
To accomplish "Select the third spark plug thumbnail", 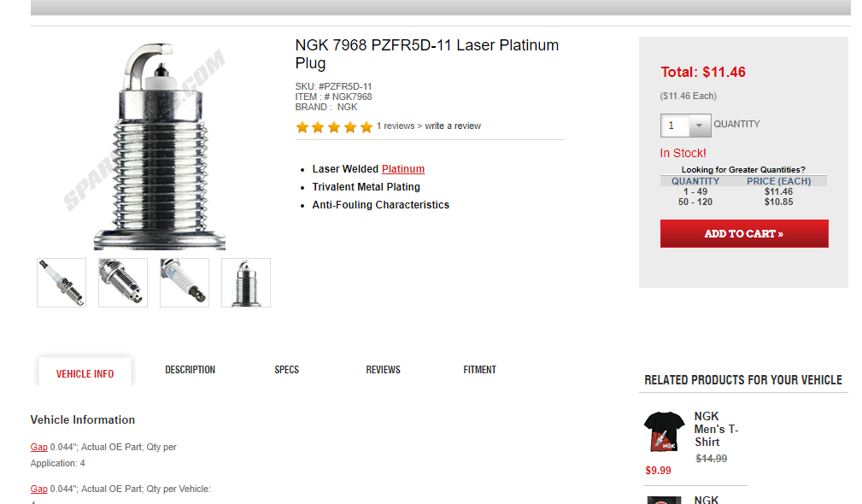I will pyautogui.click(x=185, y=283).
